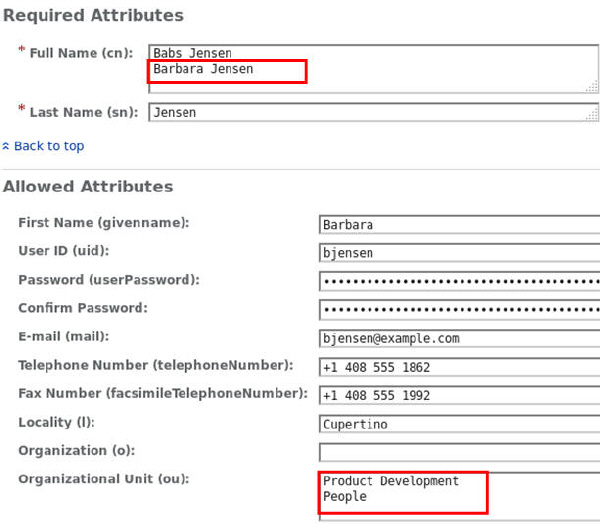Grab the Full Name textarea resize grip
Image resolution: width=600 pixels, height=524 pixels.
tap(592, 87)
